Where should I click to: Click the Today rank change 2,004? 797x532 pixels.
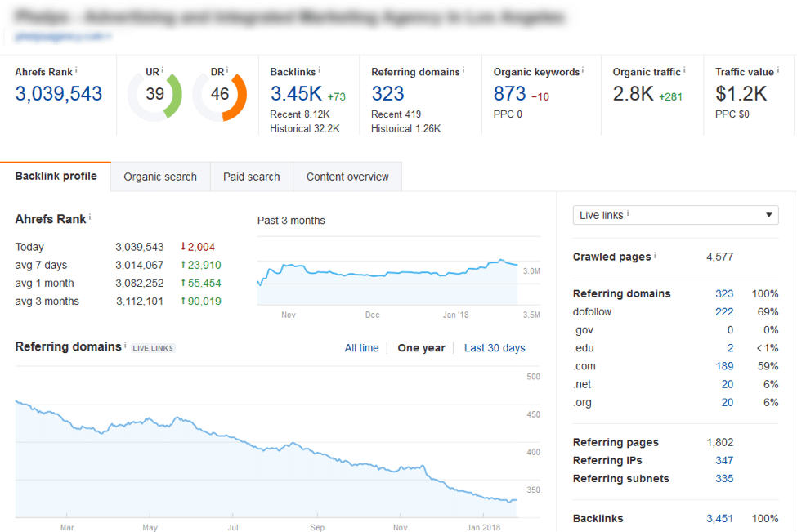[x=198, y=247]
